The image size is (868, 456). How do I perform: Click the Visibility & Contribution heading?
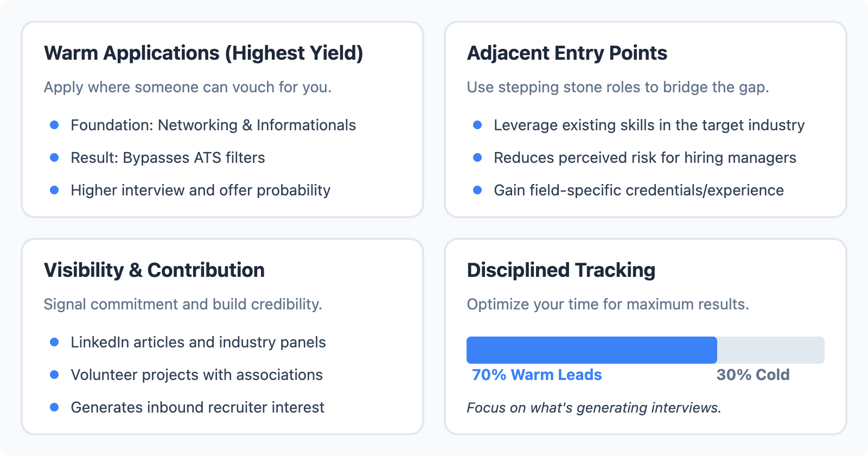[154, 270]
